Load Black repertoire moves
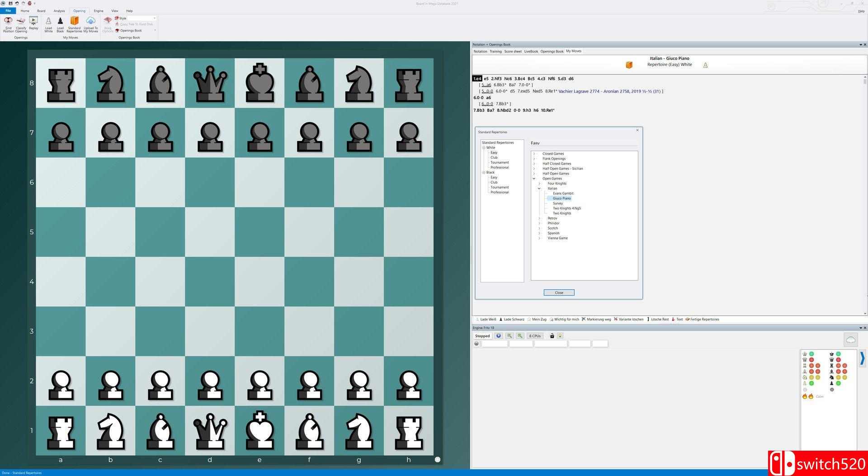The image size is (868, 476). (60, 24)
